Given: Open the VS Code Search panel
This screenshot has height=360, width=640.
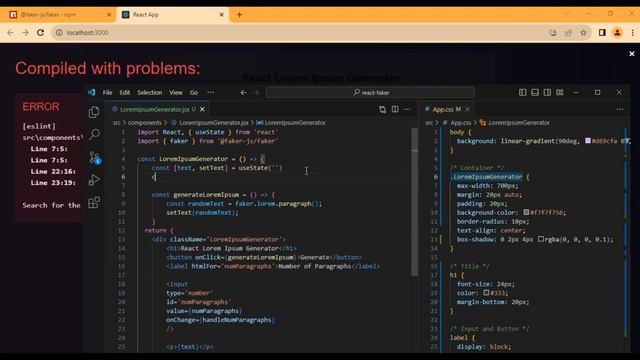Looking at the screenshot, I should (94, 134).
